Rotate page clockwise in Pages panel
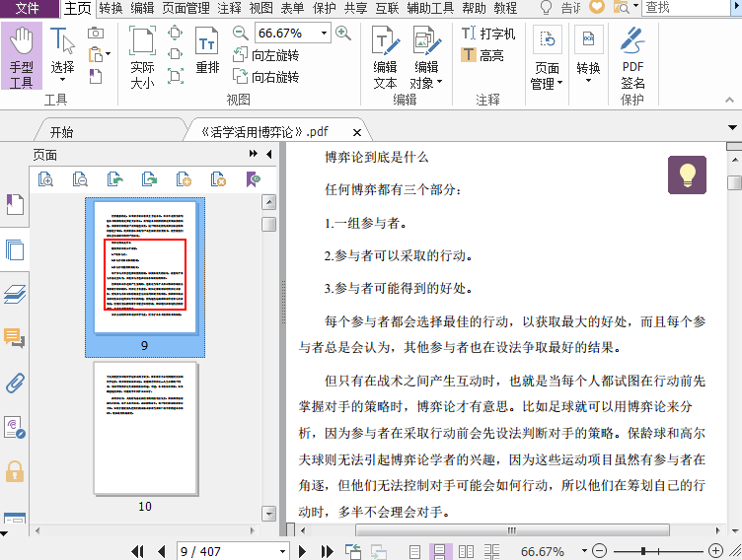742x560 pixels. coord(150,179)
